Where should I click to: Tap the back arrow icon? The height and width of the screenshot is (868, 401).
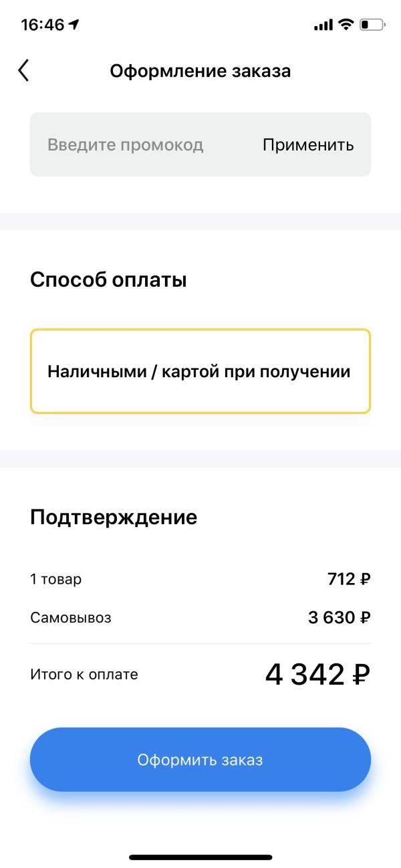tap(24, 70)
